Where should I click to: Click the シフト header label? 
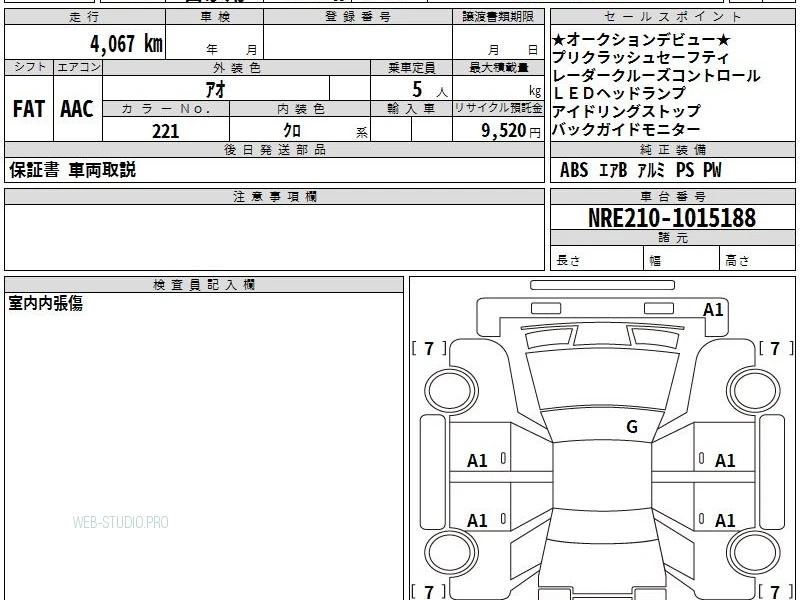(30, 67)
